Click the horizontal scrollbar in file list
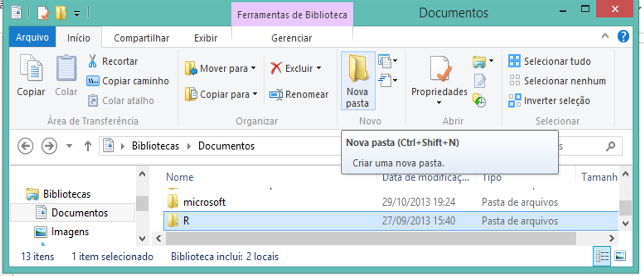This screenshot has height=276, width=644. click(379, 239)
